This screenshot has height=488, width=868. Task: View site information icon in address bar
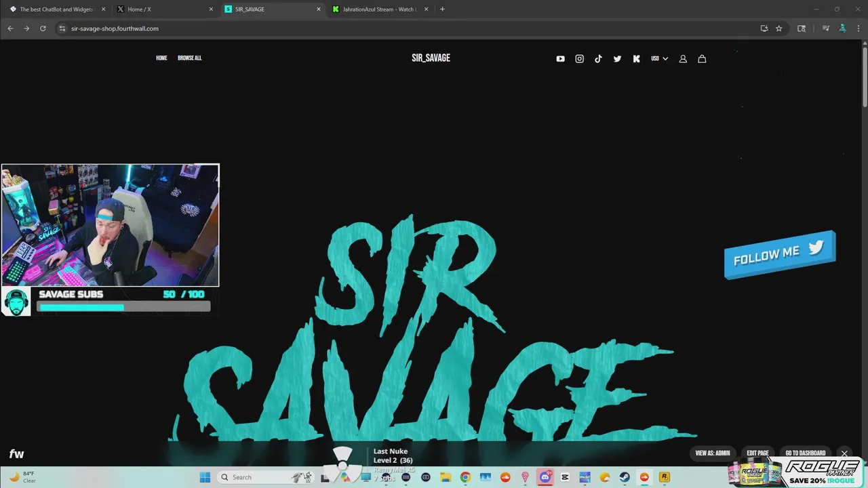pos(62,28)
